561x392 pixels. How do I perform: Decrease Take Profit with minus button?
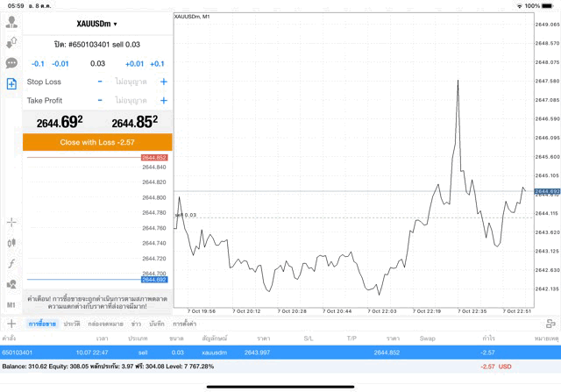click(100, 101)
